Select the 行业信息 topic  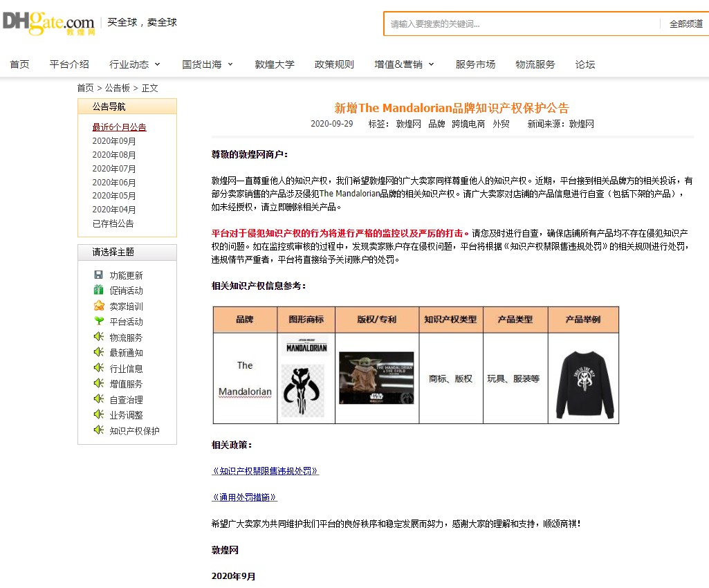point(126,369)
